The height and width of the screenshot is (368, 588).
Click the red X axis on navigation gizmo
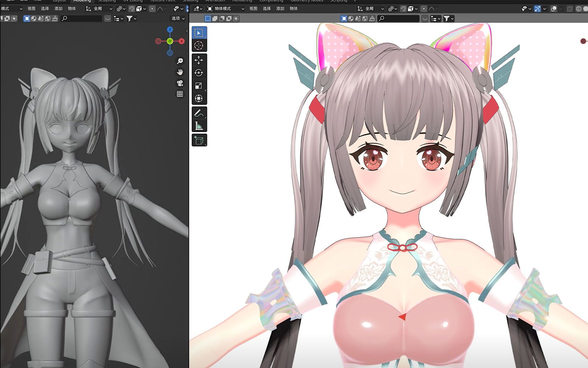click(182, 41)
